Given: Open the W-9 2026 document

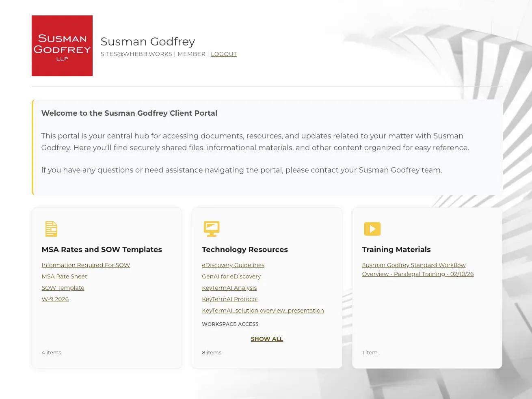Looking at the screenshot, I should [x=55, y=299].
